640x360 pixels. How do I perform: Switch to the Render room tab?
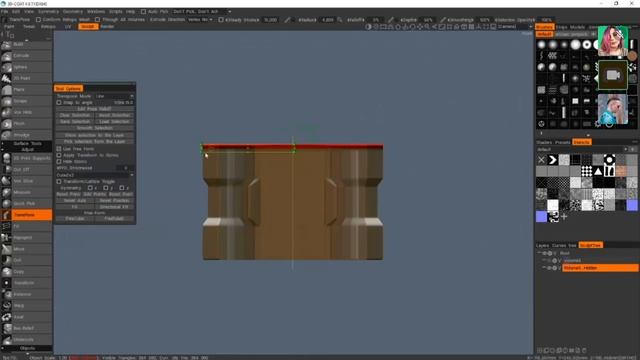(x=107, y=27)
